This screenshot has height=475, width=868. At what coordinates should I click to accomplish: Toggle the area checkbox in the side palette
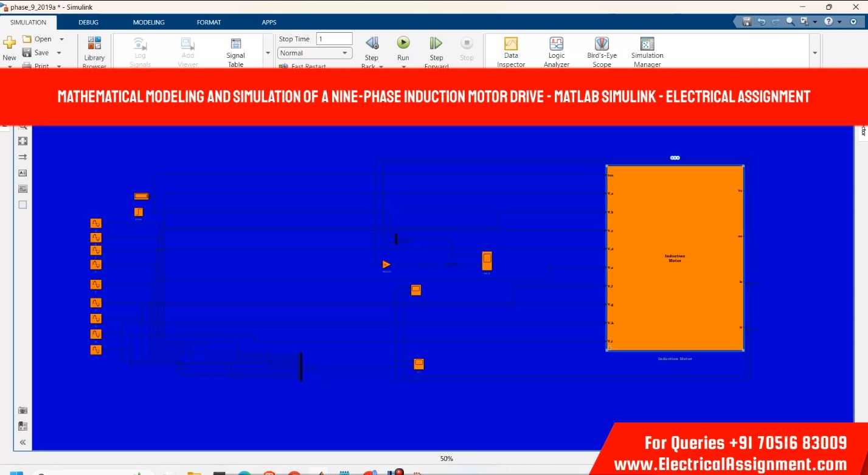[23, 205]
